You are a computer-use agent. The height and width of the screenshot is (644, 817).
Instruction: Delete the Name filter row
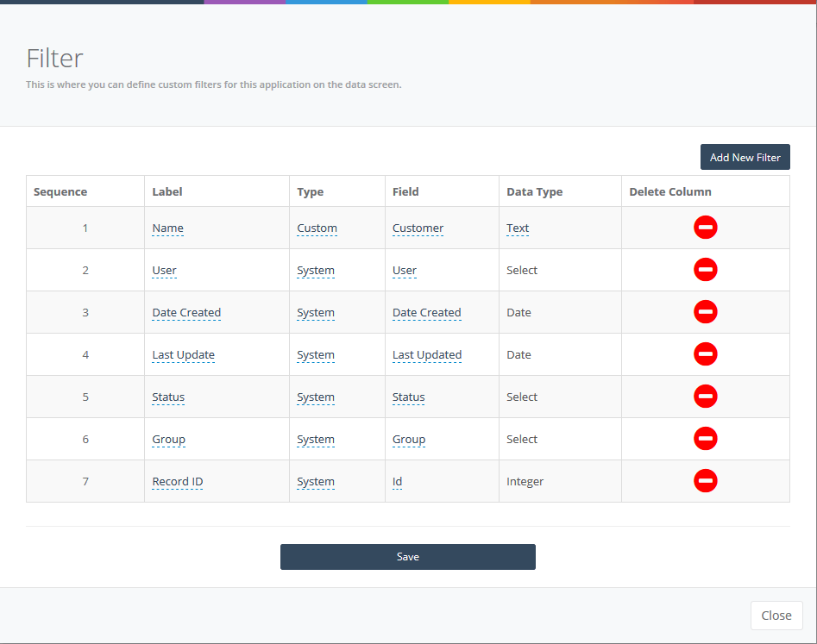click(705, 228)
